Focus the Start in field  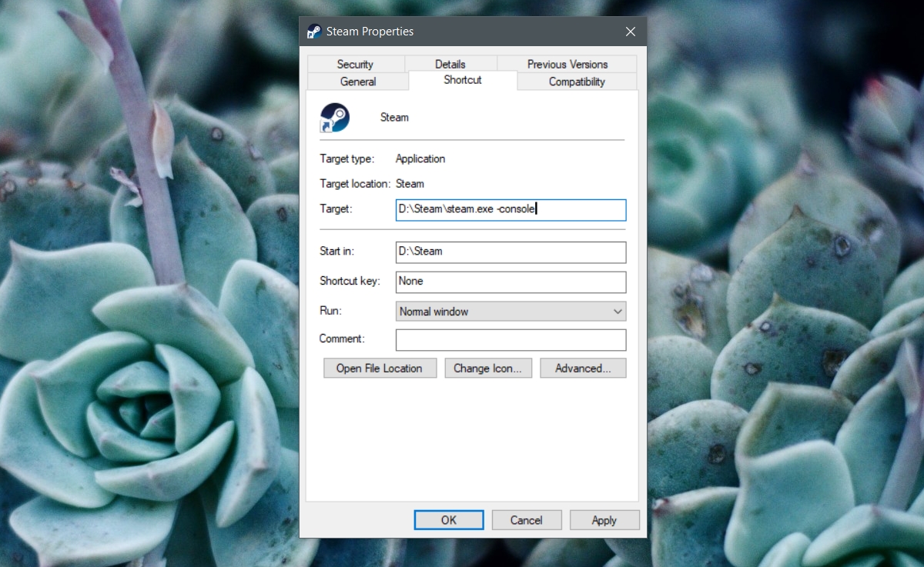[511, 252]
